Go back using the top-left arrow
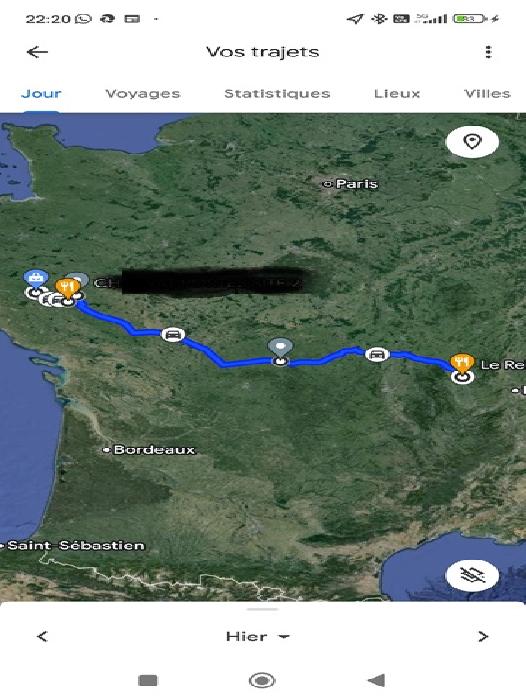The image size is (526, 700). coord(38,52)
